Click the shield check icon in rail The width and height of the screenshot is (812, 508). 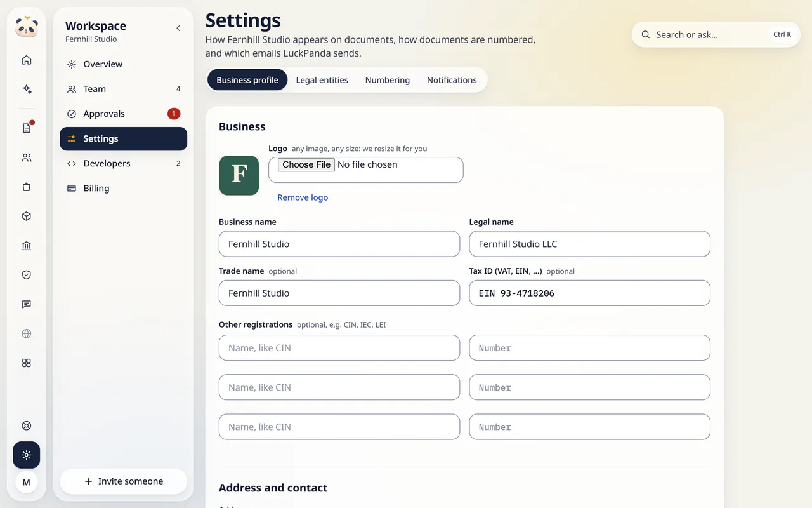27,275
